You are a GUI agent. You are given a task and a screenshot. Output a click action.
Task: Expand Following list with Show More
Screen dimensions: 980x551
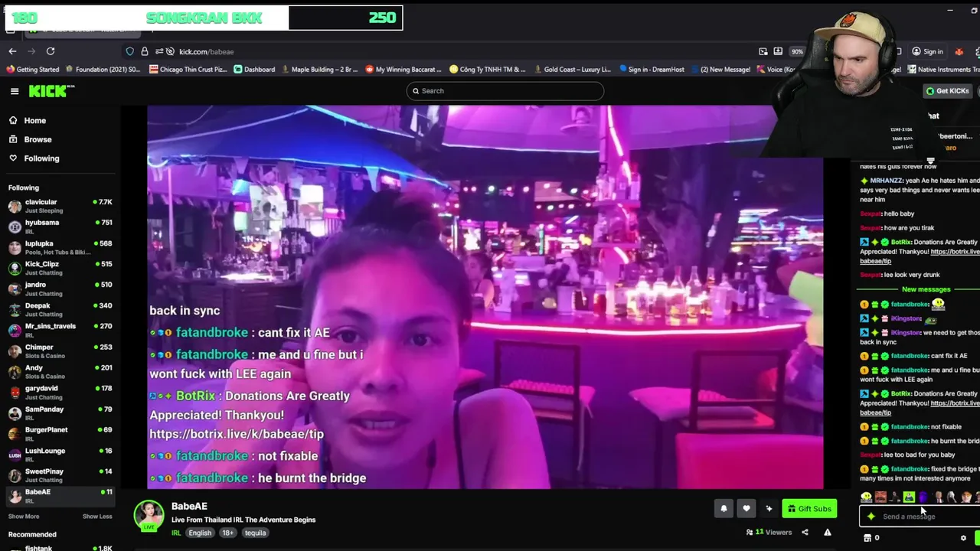pyautogui.click(x=24, y=517)
